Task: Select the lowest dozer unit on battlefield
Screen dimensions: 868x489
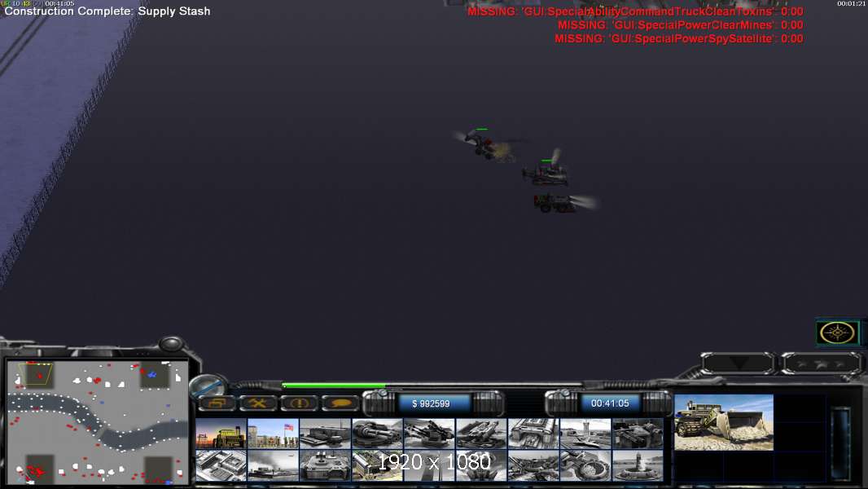Action: coord(555,203)
